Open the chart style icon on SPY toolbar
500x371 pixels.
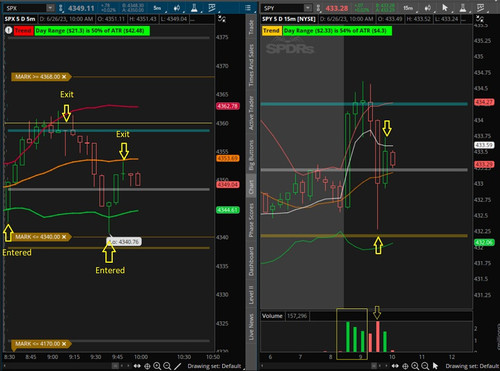pos(428,8)
